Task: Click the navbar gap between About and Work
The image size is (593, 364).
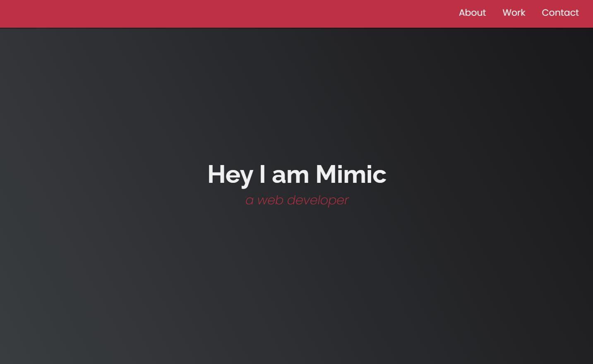Action: click(x=494, y=13)
